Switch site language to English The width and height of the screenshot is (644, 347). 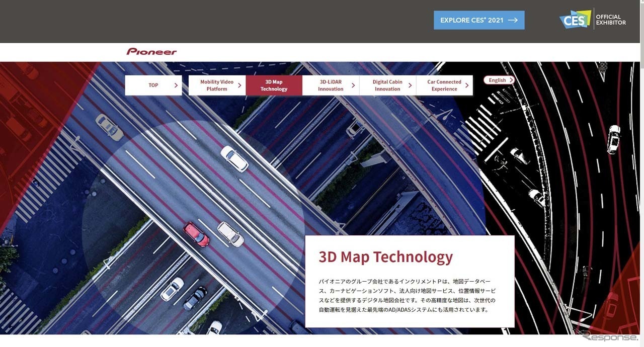[x=498, y=80]
